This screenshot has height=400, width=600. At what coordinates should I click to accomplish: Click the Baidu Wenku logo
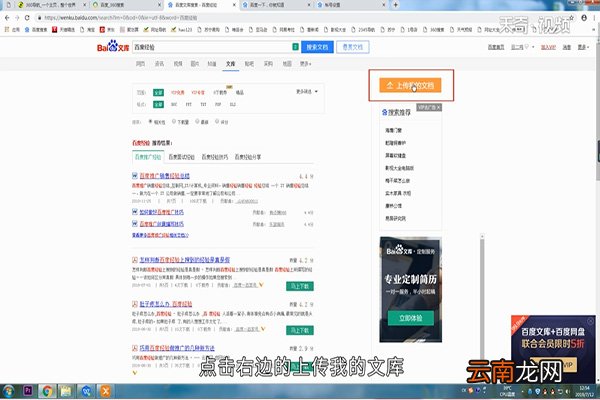[x=113, y=46]
